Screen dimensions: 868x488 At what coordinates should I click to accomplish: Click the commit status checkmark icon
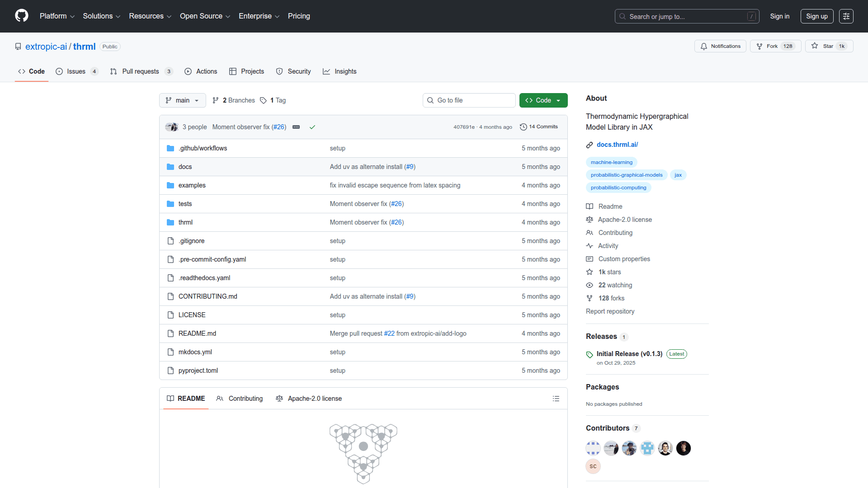pos(312,127)
